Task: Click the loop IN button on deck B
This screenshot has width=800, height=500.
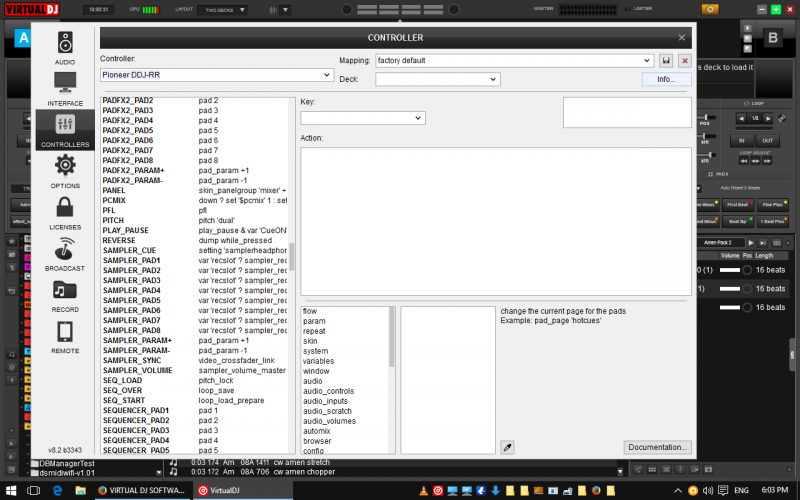Action: 741,140
